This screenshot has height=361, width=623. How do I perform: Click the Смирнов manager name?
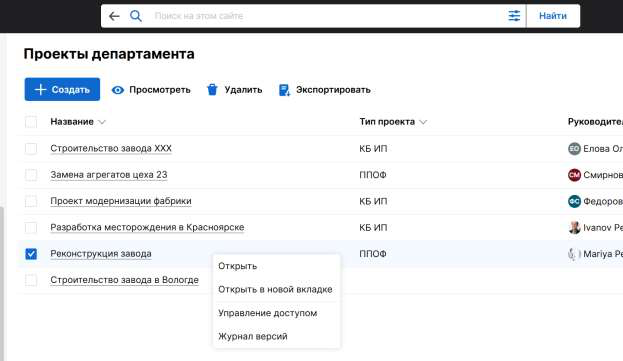point(603,175)
